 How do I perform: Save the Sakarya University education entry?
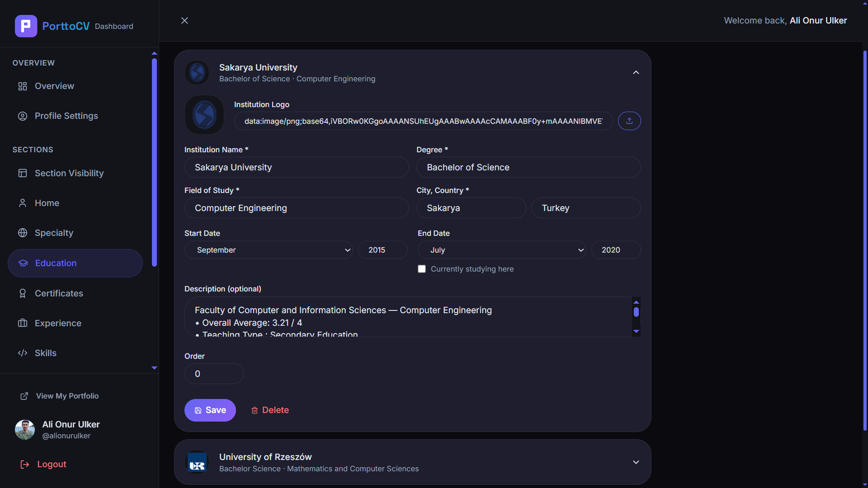(210, 410)
